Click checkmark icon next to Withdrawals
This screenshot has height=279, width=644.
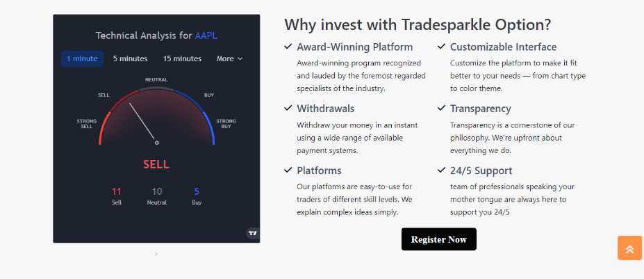pos(288,109)
